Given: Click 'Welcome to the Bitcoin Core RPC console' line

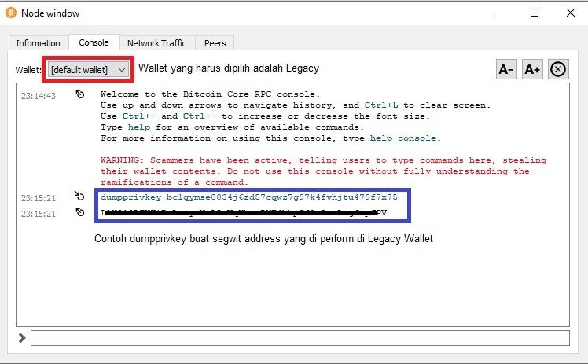Looking at the screenshot, I should [x=210, y=94].
